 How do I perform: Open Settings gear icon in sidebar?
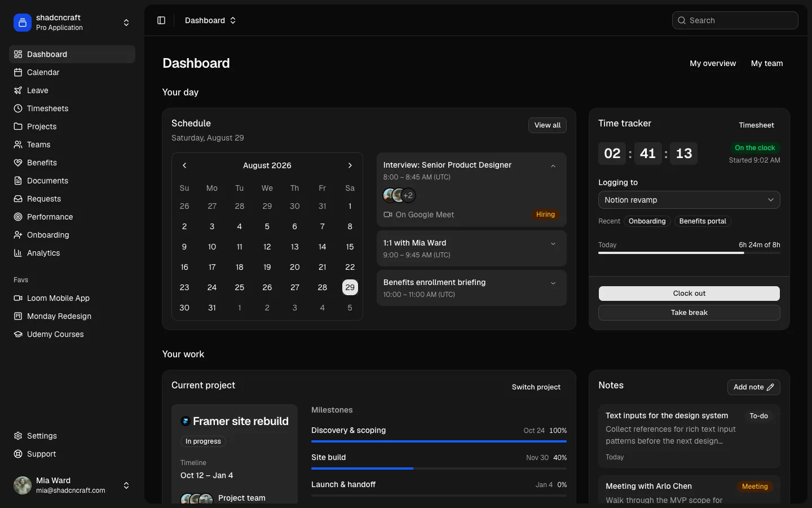(18, 436)
